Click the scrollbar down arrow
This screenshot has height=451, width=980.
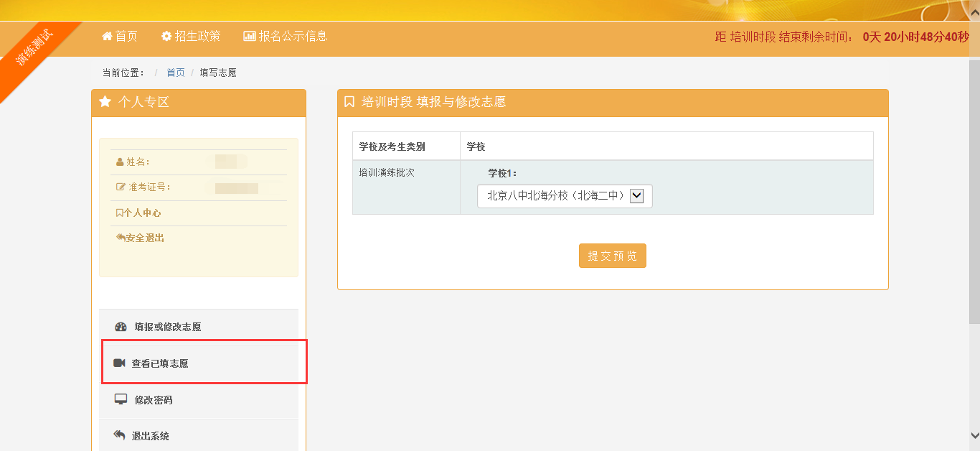coord(974,435)
